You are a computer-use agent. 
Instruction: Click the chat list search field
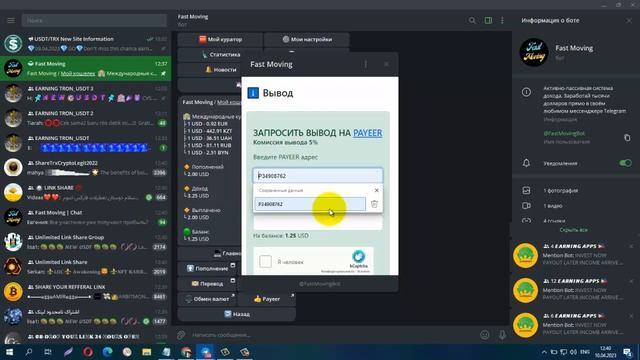pos(94,20)
